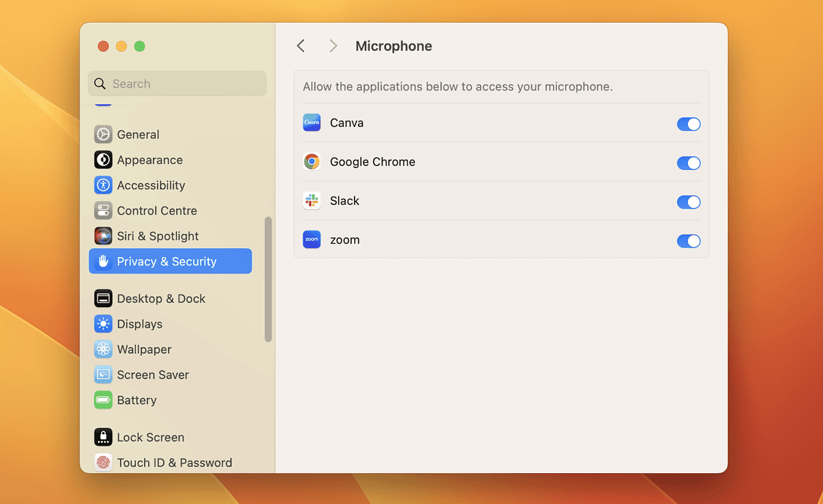Turn off Slack microphone permission

pos(689,202)
